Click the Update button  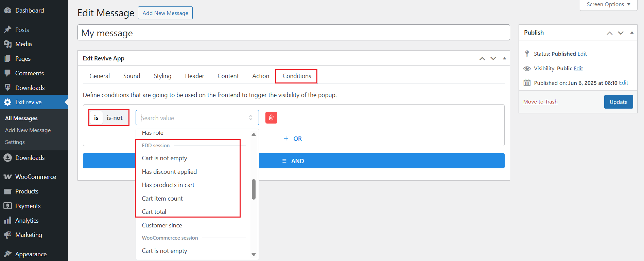coord(618,102)
